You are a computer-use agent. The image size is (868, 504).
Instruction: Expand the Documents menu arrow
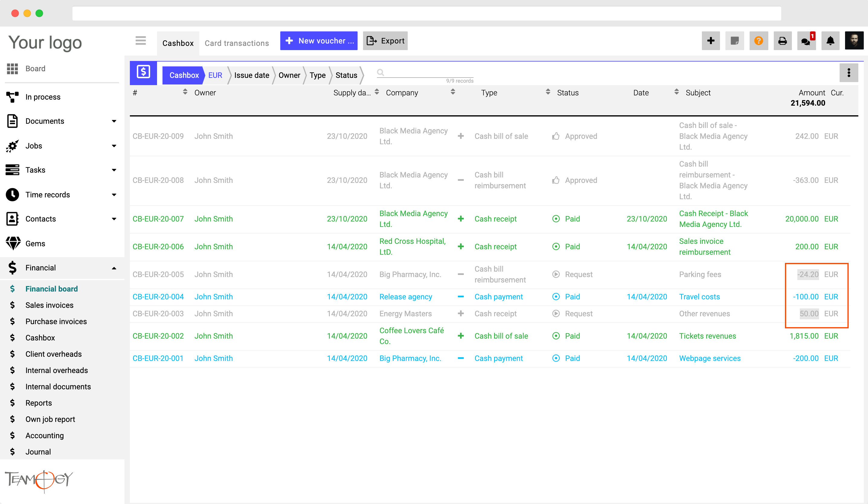click(x=114, y=121)
